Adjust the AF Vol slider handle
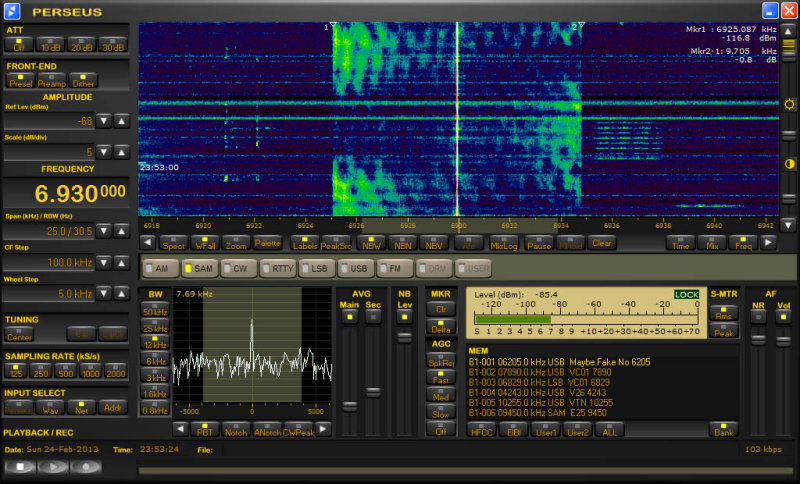This screenshot has width=800, height=484. (x=783, y=340)
